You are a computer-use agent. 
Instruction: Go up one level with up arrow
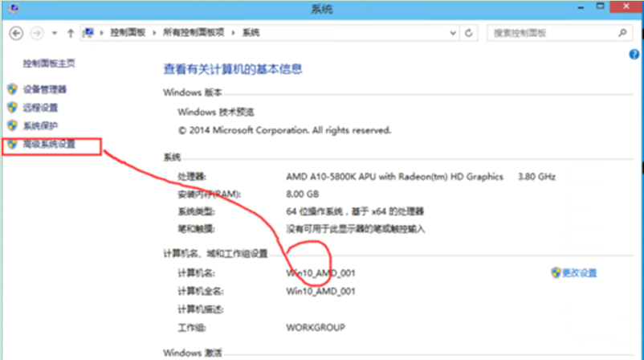[71, 33]
